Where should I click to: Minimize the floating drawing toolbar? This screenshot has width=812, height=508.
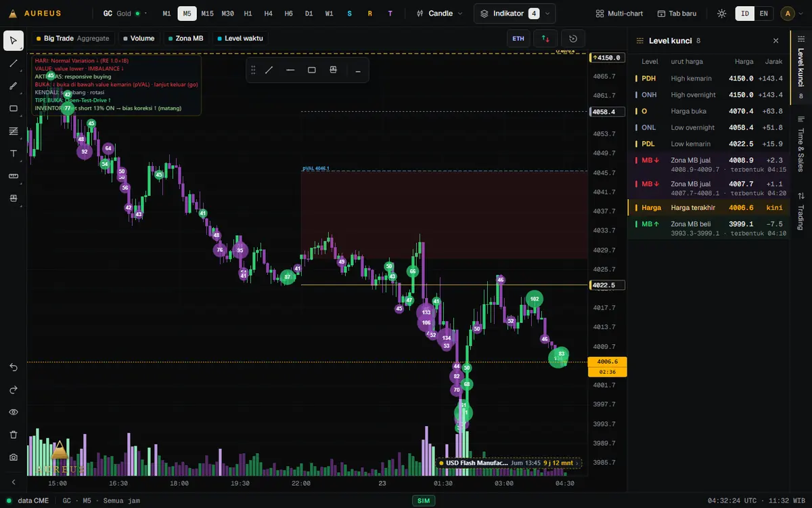[x=358, y=70]
